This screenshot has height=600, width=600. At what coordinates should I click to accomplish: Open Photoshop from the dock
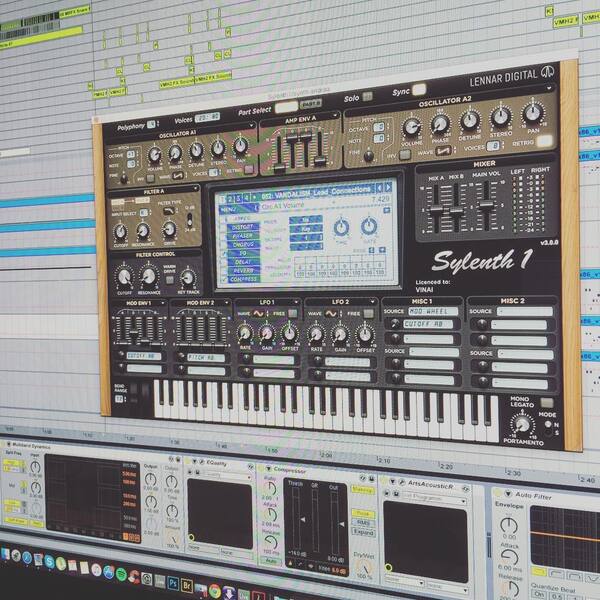(173, 584)
